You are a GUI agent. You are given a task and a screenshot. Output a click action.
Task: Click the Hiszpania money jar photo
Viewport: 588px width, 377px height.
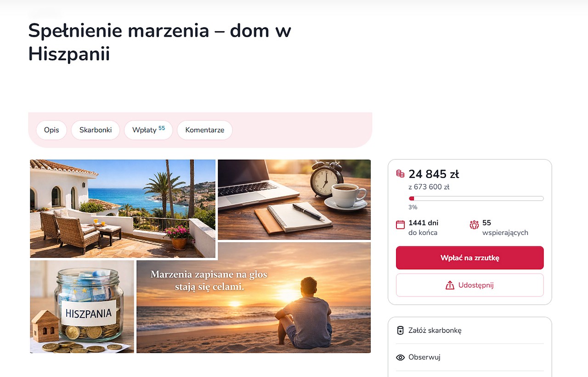[82, 307]
